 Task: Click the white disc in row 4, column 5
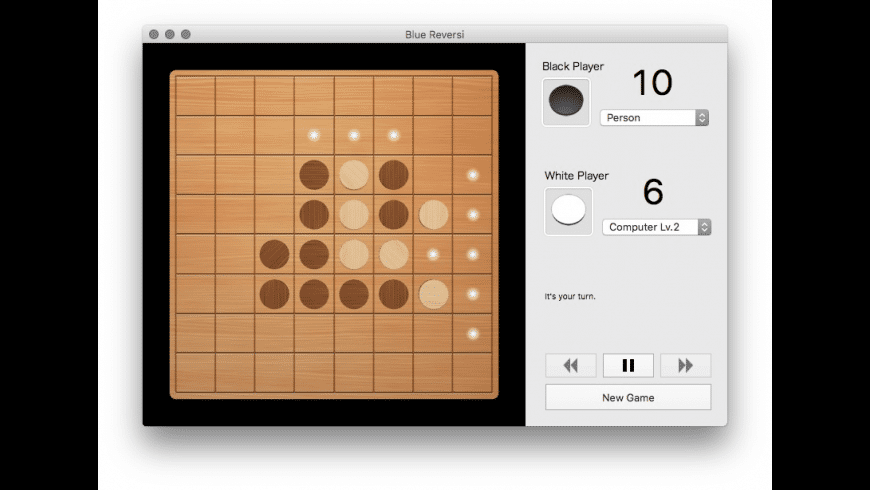[354, 214]
